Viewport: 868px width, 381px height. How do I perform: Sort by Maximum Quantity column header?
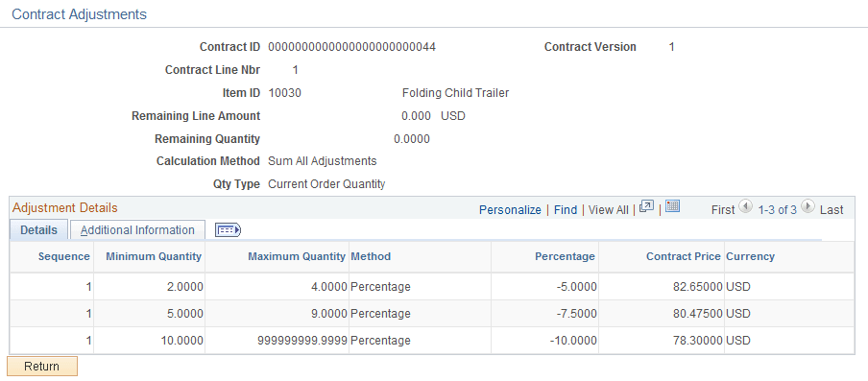click(x=297, y=256)
